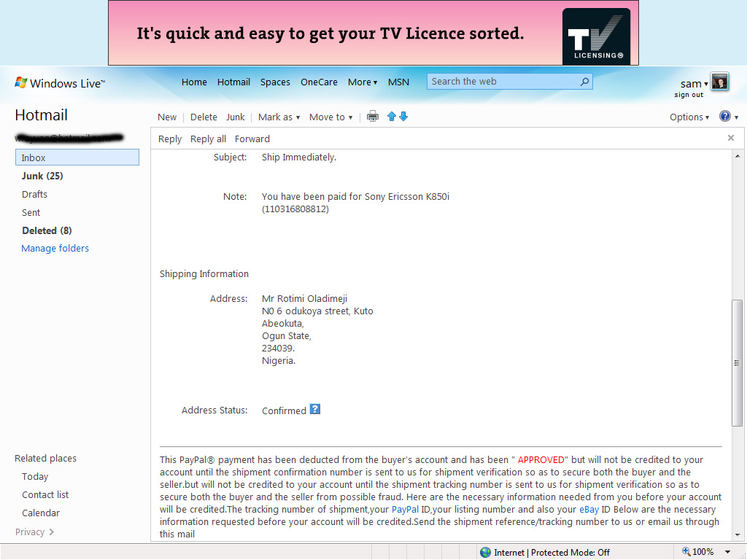Image resolution: width=747 pixels, height=560 pixels.
Task: Open the sam profile picture
Action: tap(719, 82)
